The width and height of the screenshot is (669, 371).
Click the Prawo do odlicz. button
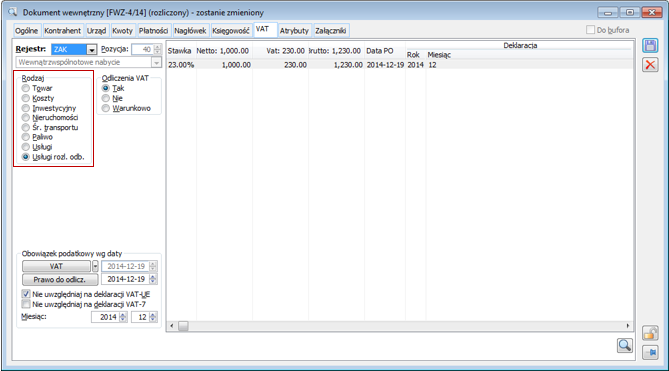click(60, 279)
